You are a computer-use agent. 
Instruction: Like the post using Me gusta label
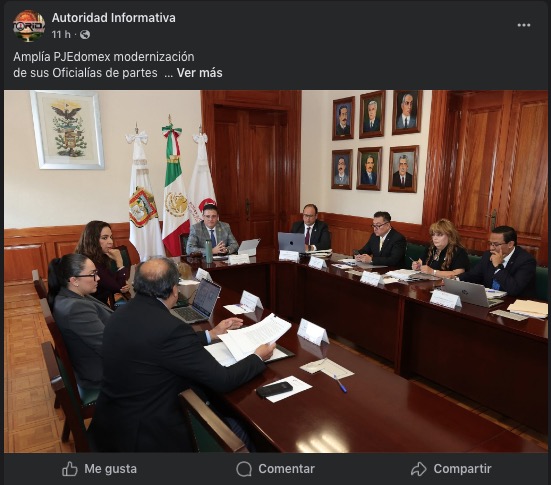pyautogui.click(x=110, y=469)
